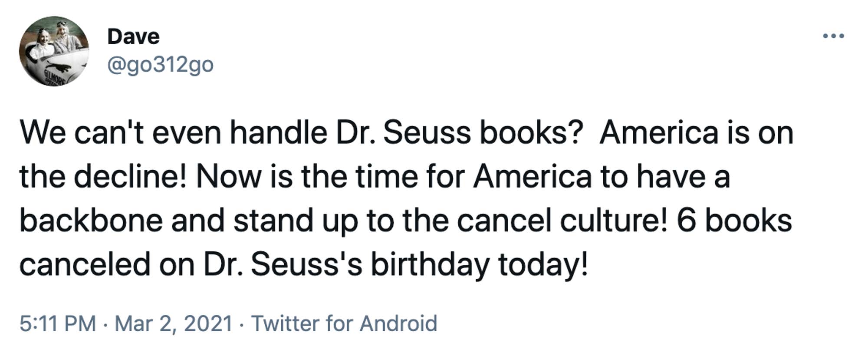Click the word "canceled" in the tweet
This screenshot has height=356, width=868.
click(x=85, y=264)
